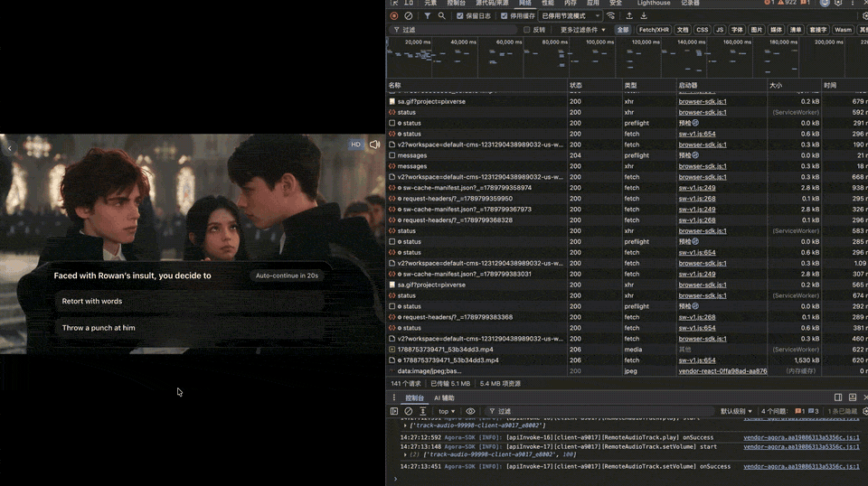The height and width of the screenshot is (486, 868).
Task: Mute the video with the speaker icon
Action: pos(374,145)
